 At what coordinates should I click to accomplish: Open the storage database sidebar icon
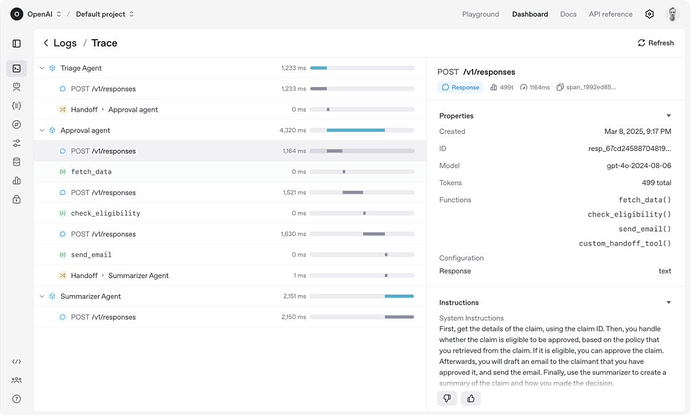tap(16, 162)
